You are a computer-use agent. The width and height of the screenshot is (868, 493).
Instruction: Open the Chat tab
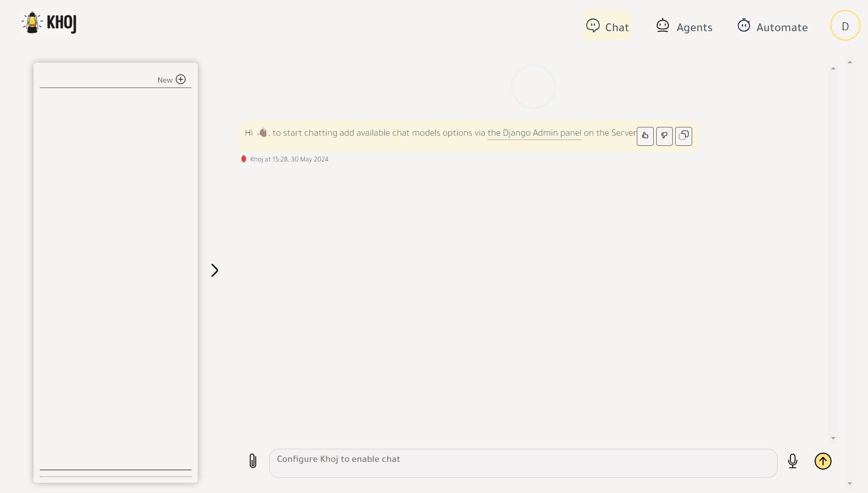(x=608, y=26)
